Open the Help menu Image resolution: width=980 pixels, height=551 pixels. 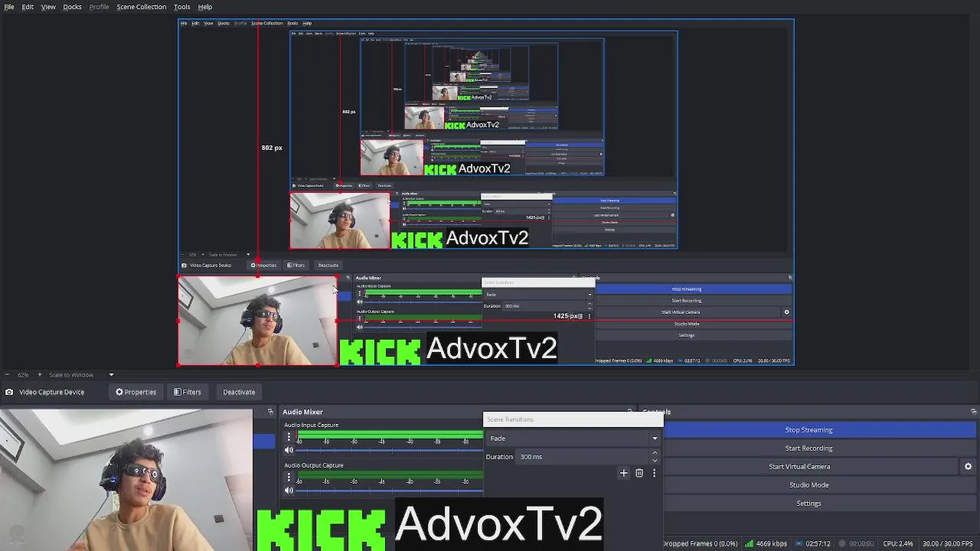205,7
